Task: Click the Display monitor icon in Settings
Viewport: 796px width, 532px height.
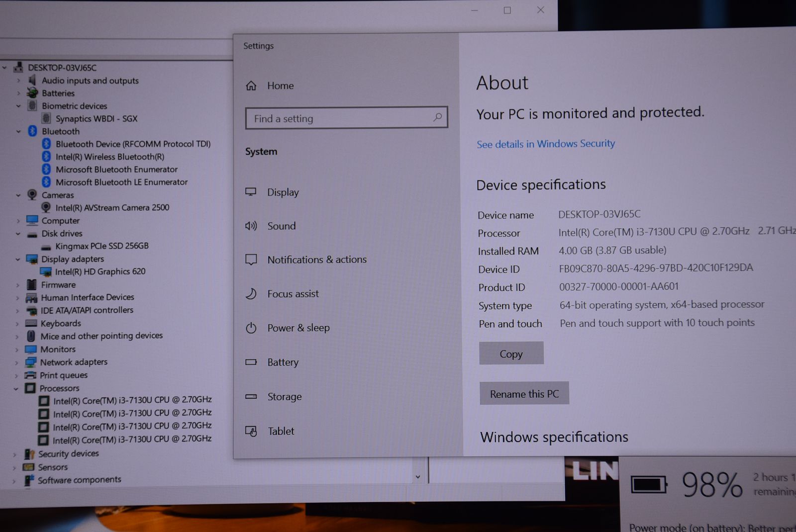Action: (251, 192)
